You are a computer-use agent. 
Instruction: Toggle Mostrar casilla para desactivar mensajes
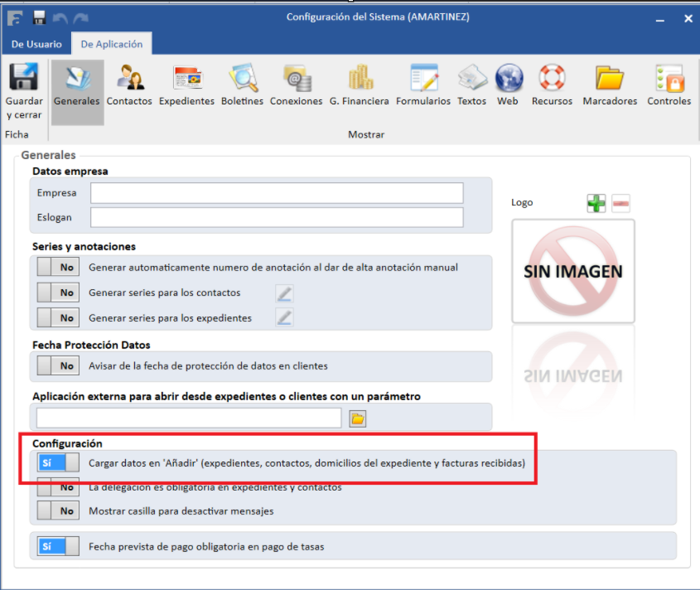pos(58,511)
